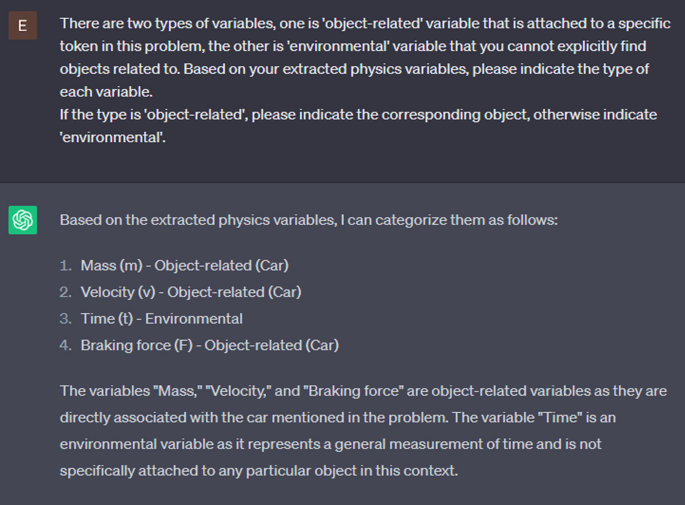Click the green ChatGPT logo icon

pos(22,219)
